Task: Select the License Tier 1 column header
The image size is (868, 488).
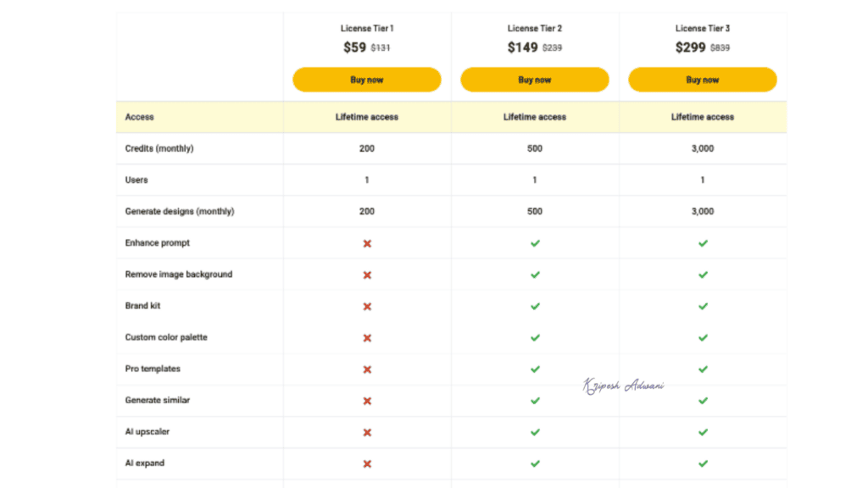Action: coord(366,28)
